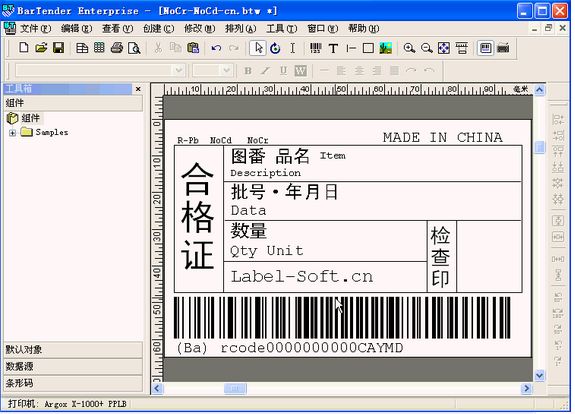
Task: Select the pointer arrow tool
Action: [258, 48]
